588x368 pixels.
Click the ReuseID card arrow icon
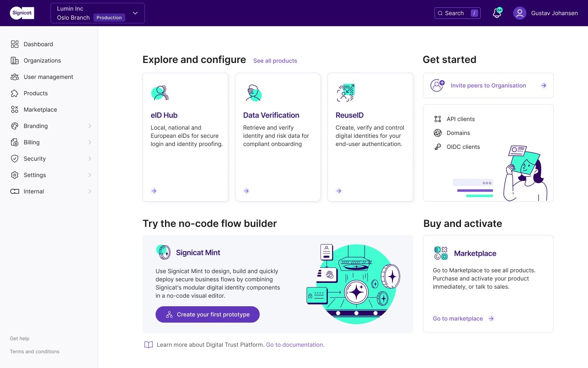coord(339,191)
